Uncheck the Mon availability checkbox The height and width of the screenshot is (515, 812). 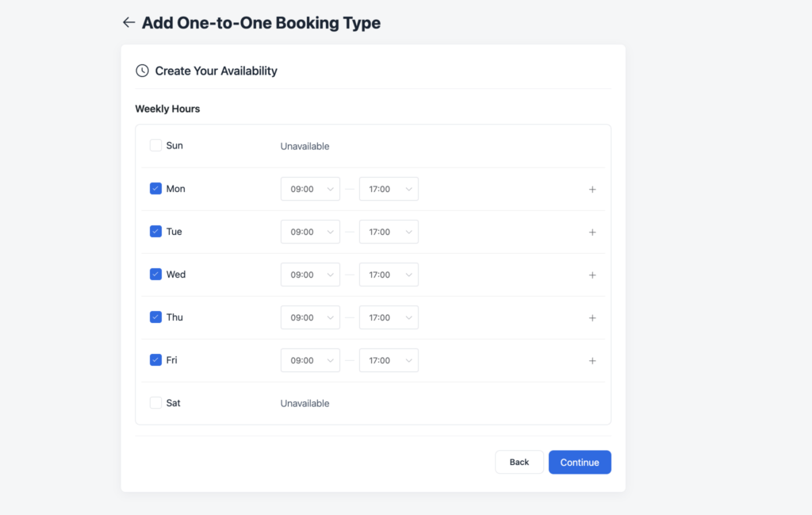155,188
